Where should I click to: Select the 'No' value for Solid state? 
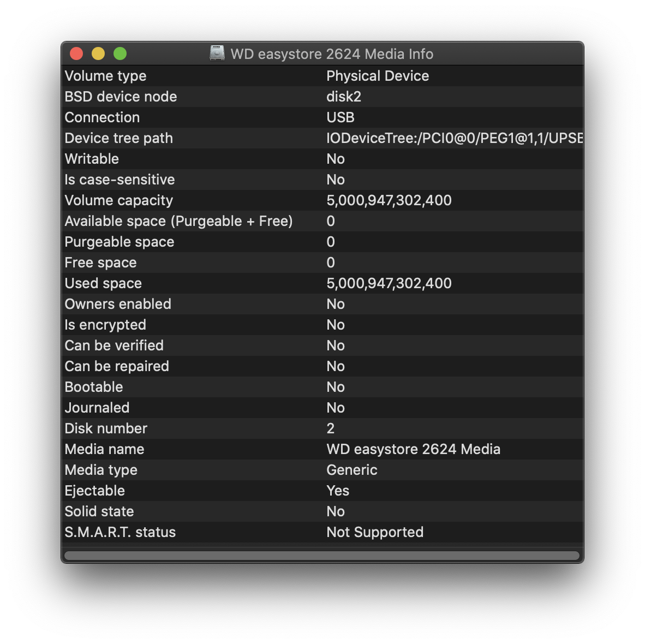click(x=336, y=511)
